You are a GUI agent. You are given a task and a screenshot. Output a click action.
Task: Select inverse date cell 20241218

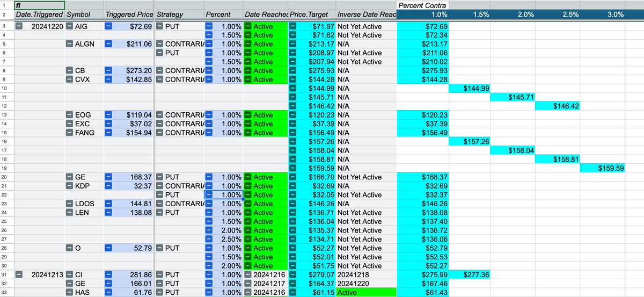[367, 274]
